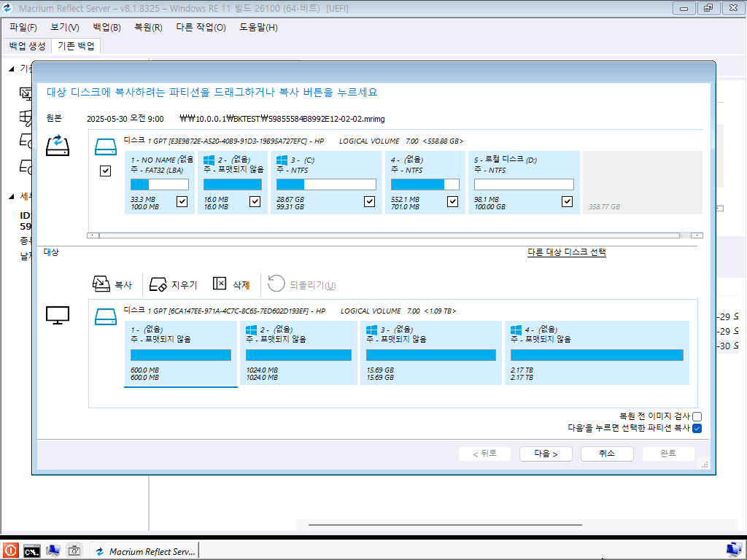
Task: Select target partition 1 600.0 MB
Action: [181, 353]
